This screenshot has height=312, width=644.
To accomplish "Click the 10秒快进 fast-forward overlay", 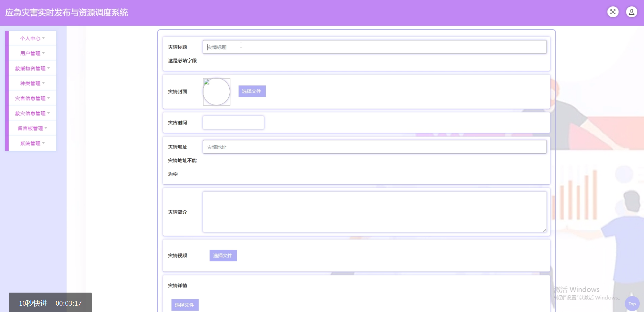I will point(33,303).
